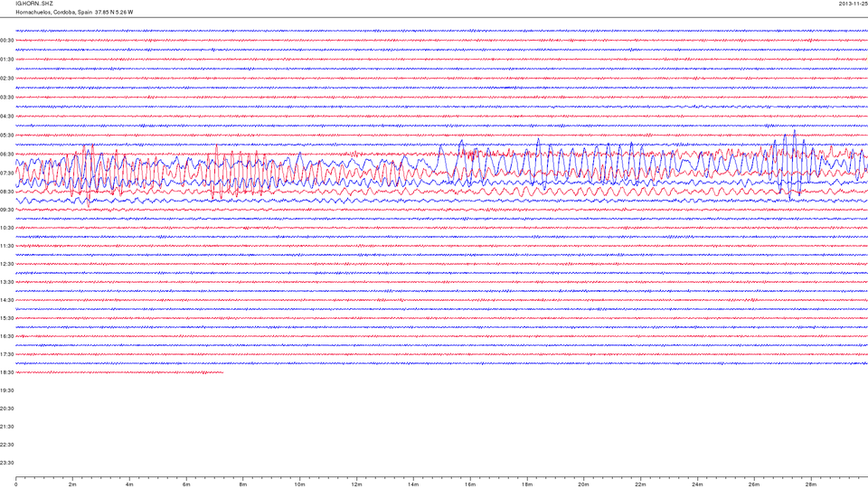Image resolution: width=868 pixels, height=488 pixels.
Task: Click the 8m tick label on time axis
Action: [243, 484]
